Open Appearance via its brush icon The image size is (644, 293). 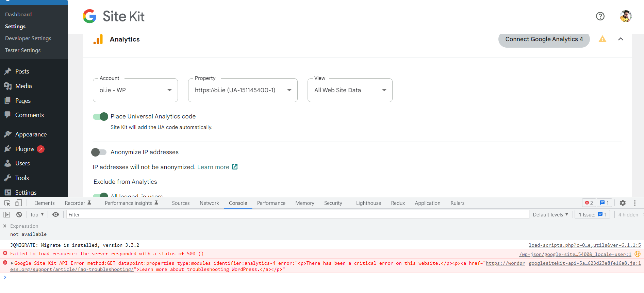(x=8, y=134)
